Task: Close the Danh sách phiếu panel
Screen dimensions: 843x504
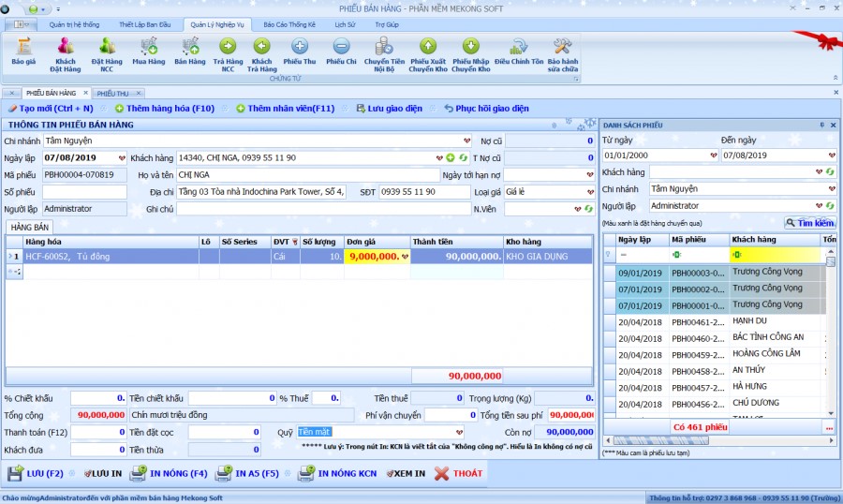Action: tap(834, 125)
